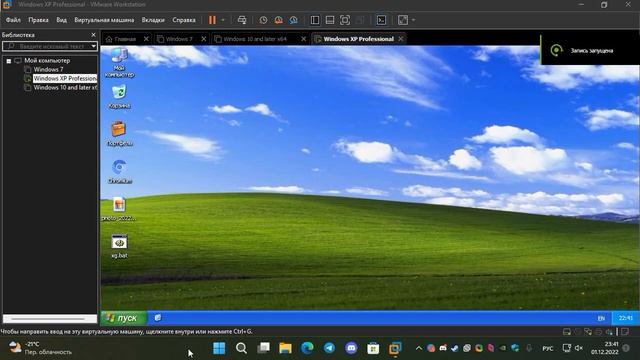Select the xg.bat file icon
640x360 pixels.
119,246
